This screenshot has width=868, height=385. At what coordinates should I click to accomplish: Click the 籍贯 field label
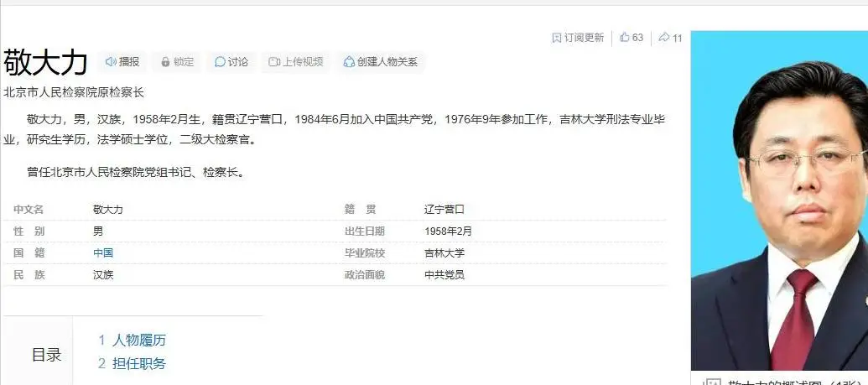click(360, 210)
